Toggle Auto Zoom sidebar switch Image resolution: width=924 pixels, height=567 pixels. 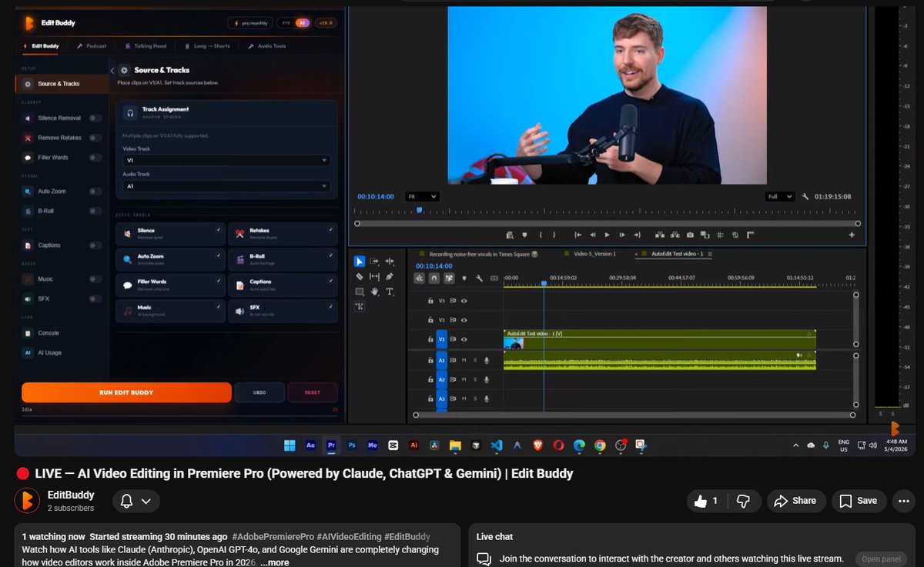[x=95, y=191]
